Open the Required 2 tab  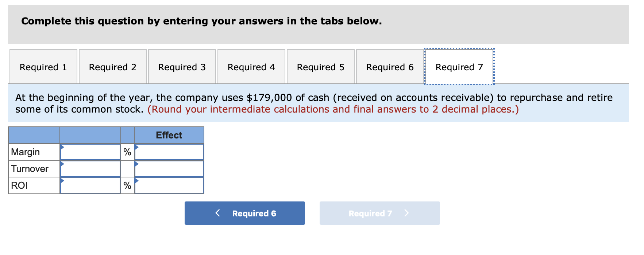pyautogui.click(x=112, y=67)
